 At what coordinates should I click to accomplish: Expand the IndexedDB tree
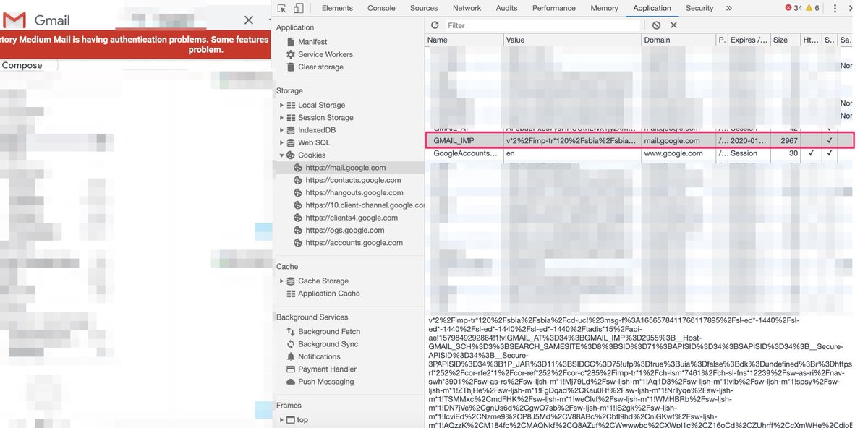click(x=282, y=130)
